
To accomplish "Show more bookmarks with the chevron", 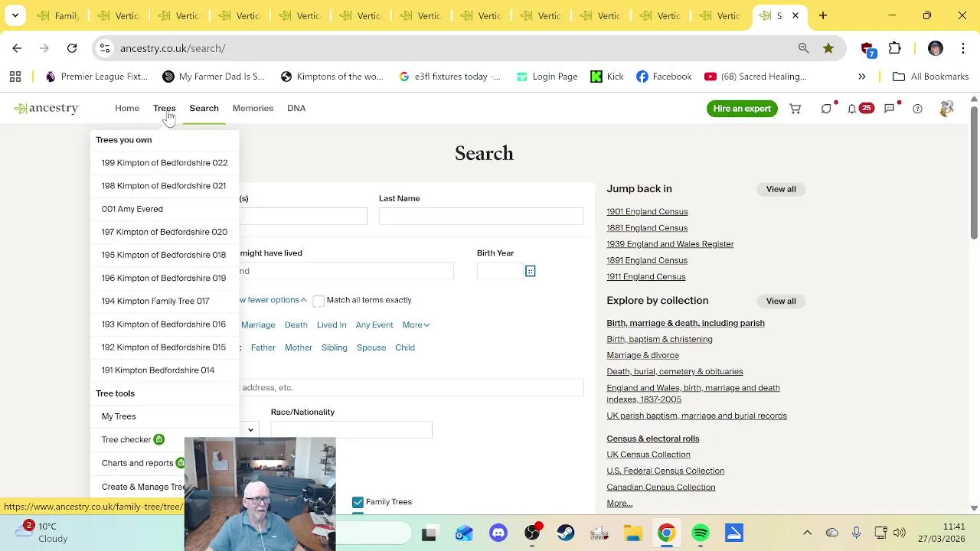I will point(862,77).
